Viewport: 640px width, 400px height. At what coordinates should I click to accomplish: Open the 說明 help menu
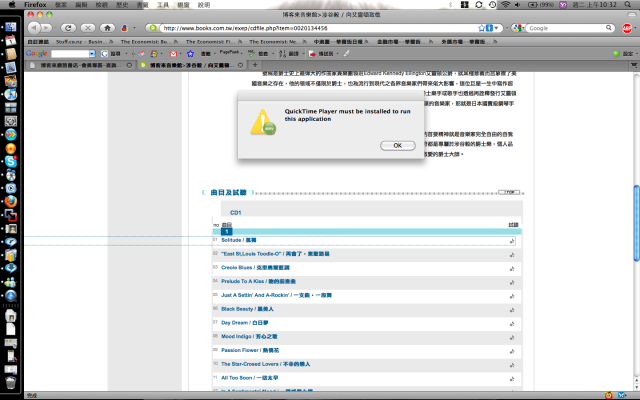click(x=204, y=4)
